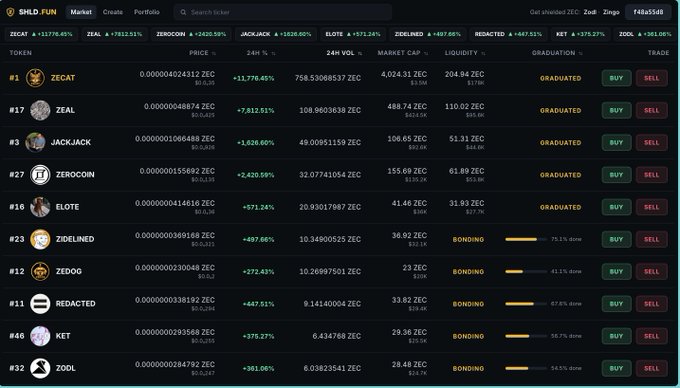Sort by the MARKET CAP column
Viewport: 680px width, 388px height.
coord(402,53)
